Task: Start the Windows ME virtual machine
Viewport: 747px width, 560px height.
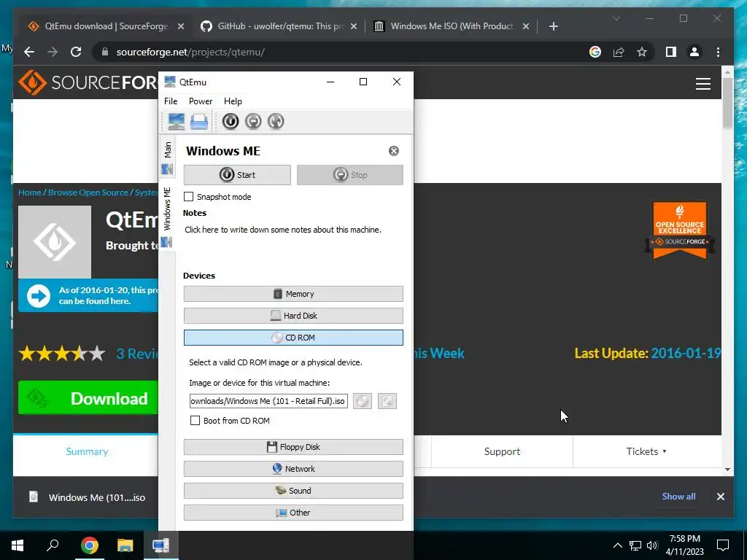Action: (237, 175)
